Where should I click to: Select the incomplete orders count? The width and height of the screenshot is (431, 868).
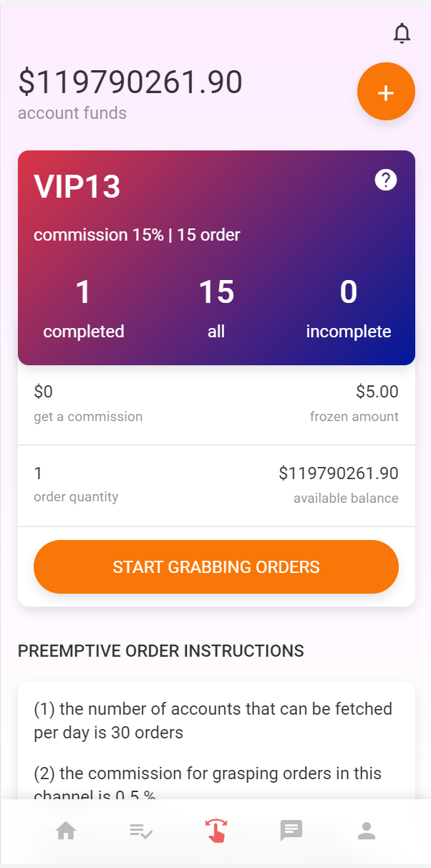349,292
